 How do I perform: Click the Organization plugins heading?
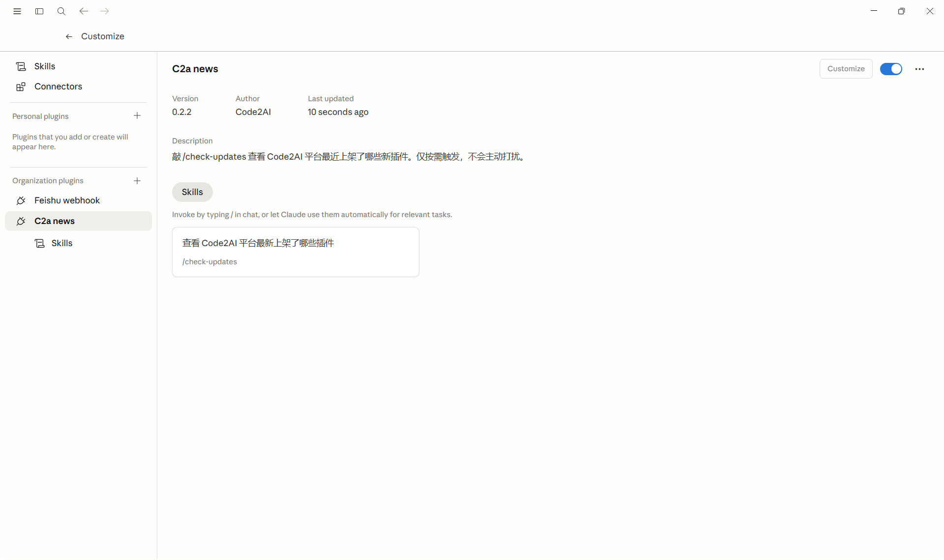click(48, 181)
